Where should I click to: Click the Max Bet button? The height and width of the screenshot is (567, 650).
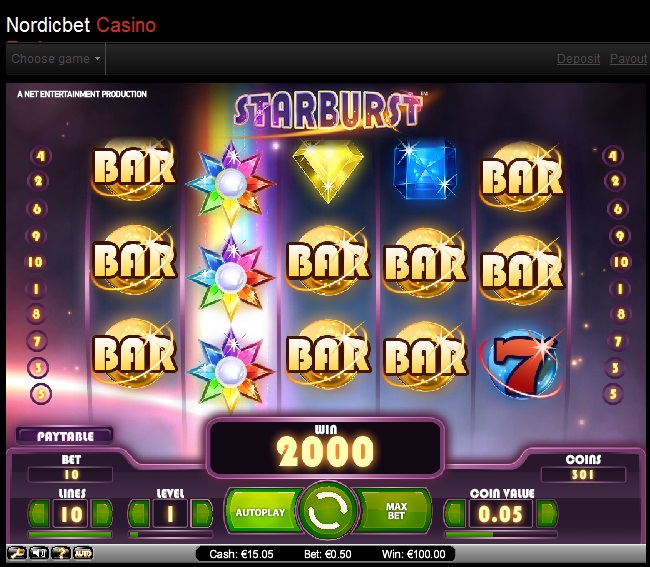tap(395, 511)
